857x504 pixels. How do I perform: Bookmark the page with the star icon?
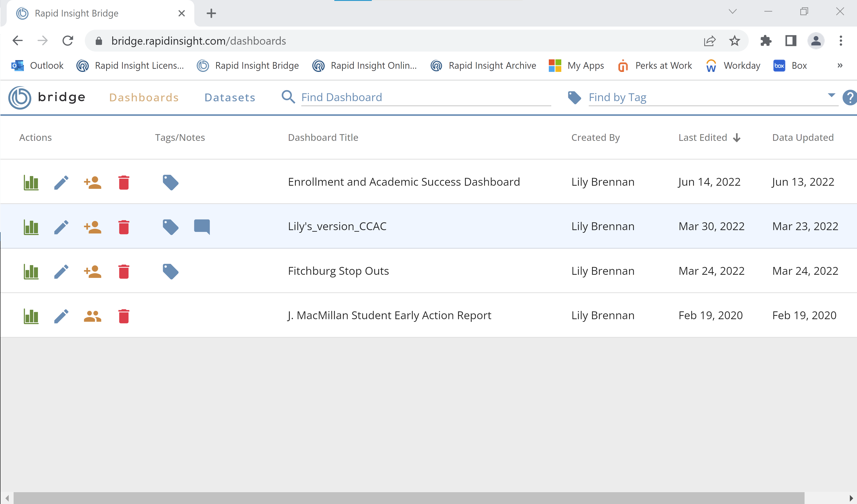pos(734,40)
